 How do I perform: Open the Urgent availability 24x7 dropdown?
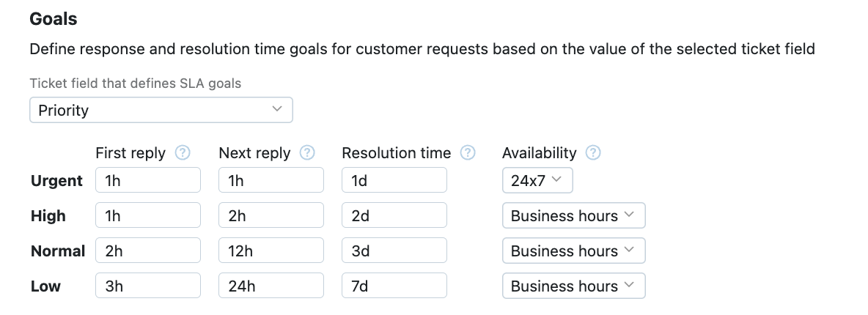coord(537,181)
